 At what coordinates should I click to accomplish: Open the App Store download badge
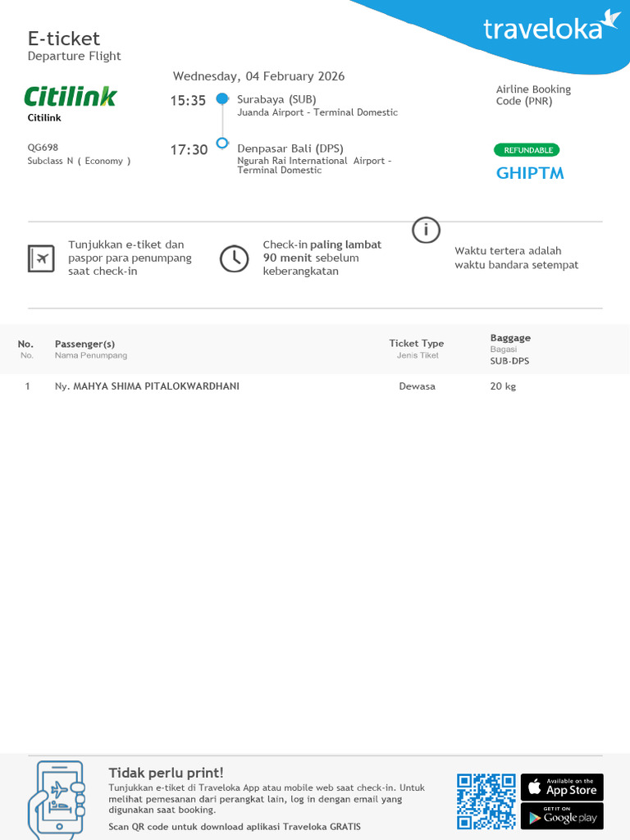562,787
